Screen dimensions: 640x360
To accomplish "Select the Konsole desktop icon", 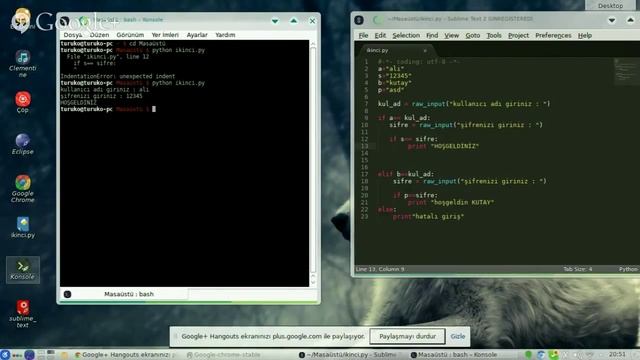I will tap(22, 269).
